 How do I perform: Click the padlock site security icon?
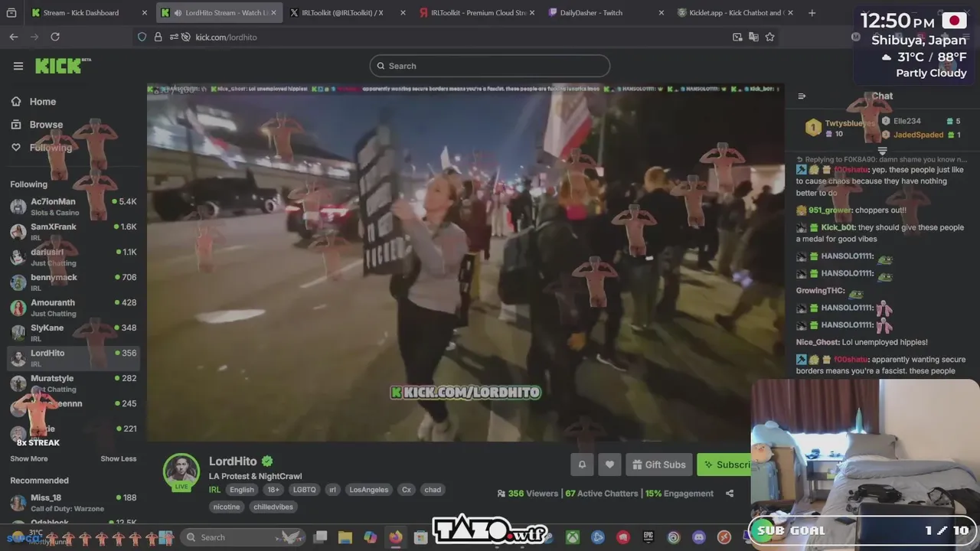click(158, 37)
